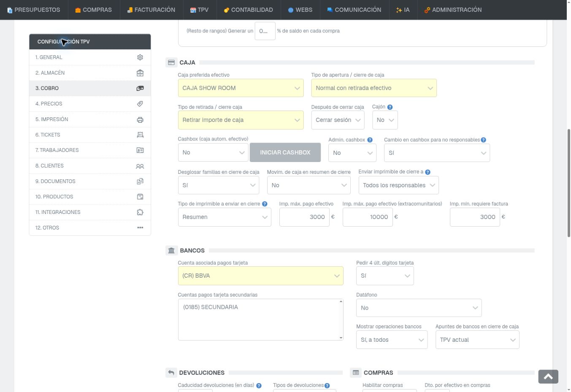Viewport: 571px width, 392px height.
Task: Click the Imp. máx. pago efectivo field
Action: (304, 217)
